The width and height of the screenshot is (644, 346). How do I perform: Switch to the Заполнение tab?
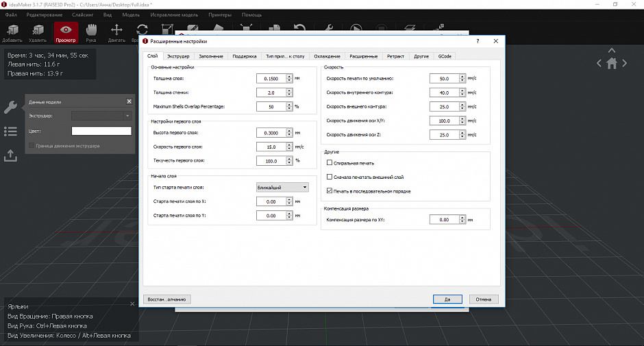click(211, 56)
